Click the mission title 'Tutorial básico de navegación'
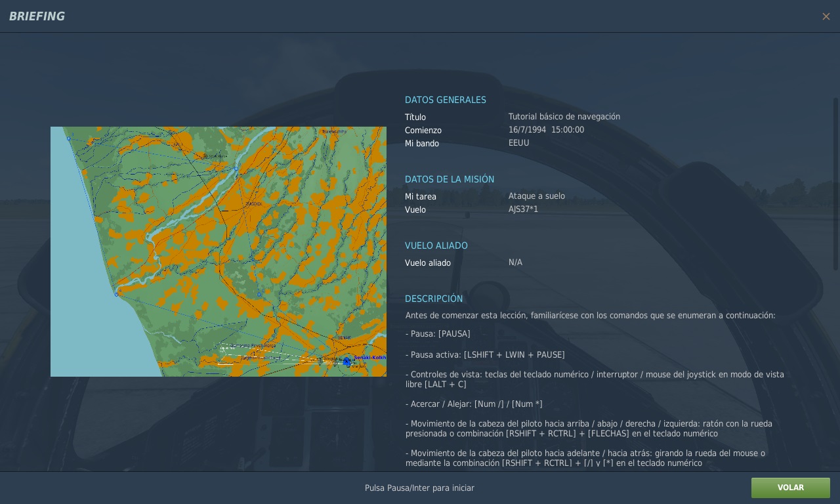The image size is (840, 504). [x=564, y=117]
